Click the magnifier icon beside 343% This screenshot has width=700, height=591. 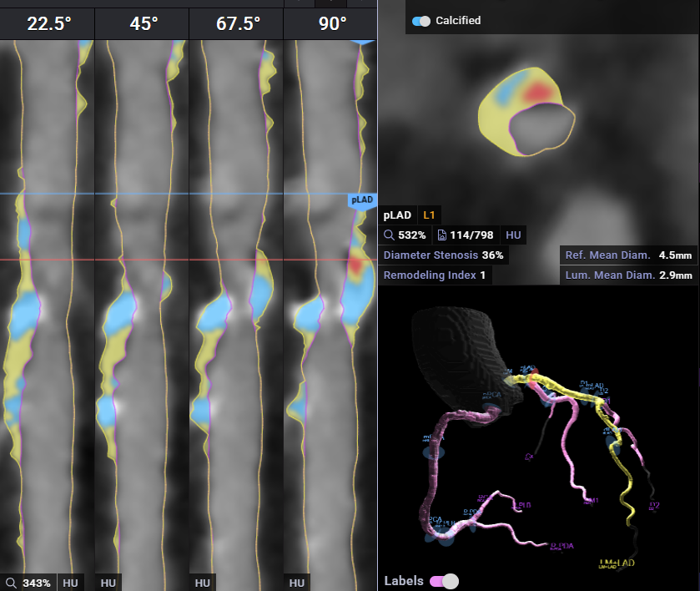coord(11,583)
